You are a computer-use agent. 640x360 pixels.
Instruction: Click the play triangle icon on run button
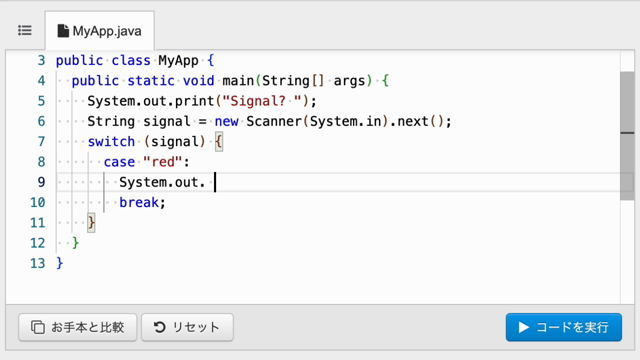click(x=524, y=327)
